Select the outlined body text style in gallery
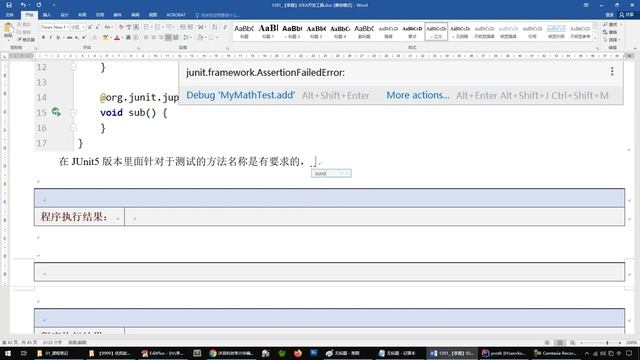The width and height of the screenshot is (640, 360). click(436, 31)
